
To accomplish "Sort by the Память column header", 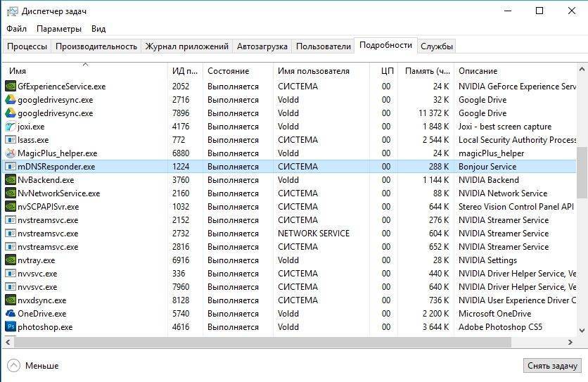I will pyautogui.click(x=427, y=71).
